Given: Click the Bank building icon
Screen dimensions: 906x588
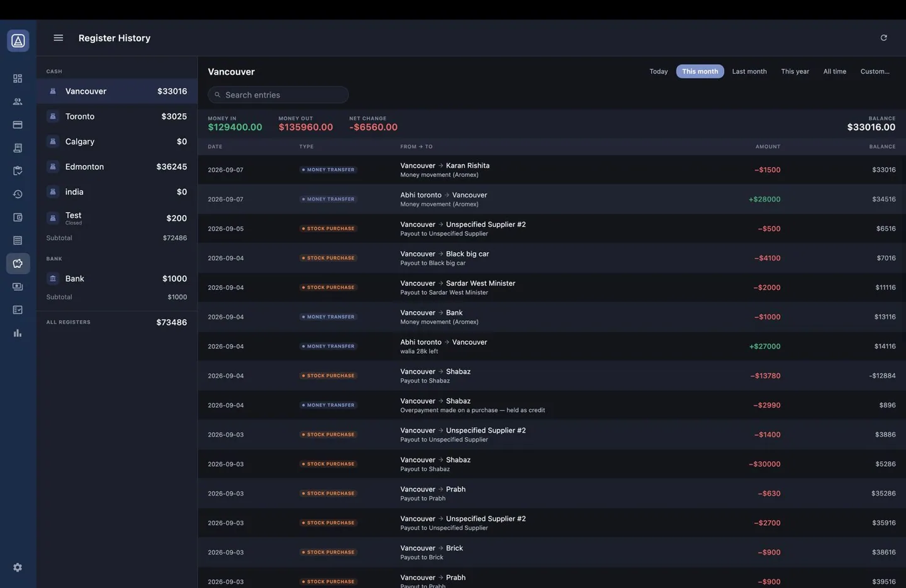Looking at the screenshot, I should click(x=53, y=279).
